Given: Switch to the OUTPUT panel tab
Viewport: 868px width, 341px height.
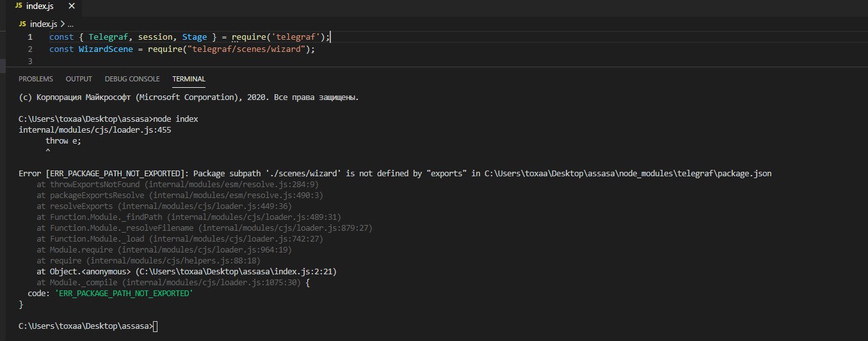Looking at the screenshot, I should (79, 79).
